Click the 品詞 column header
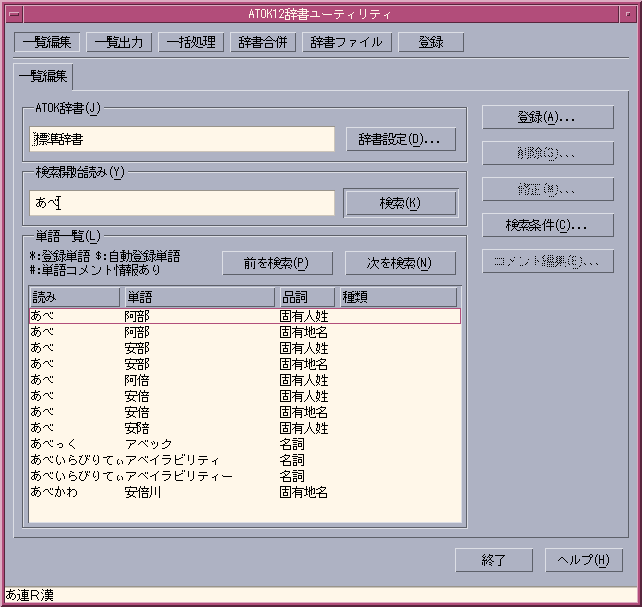This screenshot has height=607, width=642. point(307,297)
